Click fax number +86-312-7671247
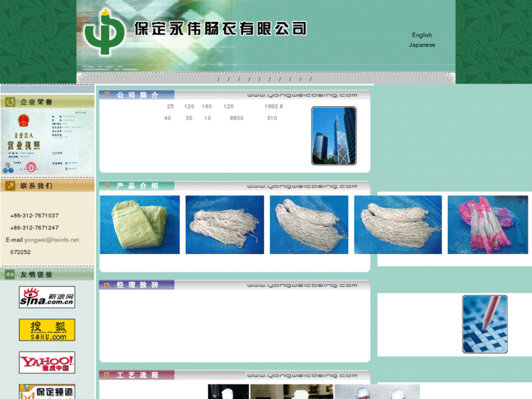This screenshot has height=399, width=532. pos(34,228)
